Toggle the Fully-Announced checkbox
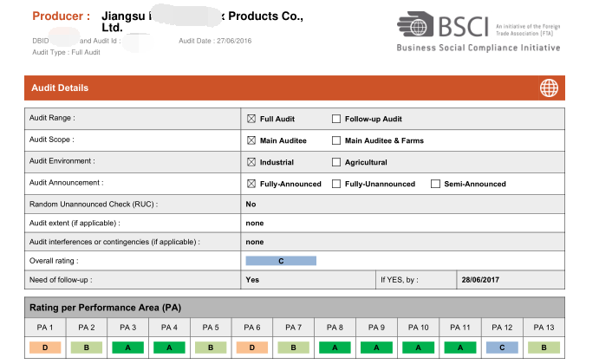The image size is (599, 364). [251, 184]
